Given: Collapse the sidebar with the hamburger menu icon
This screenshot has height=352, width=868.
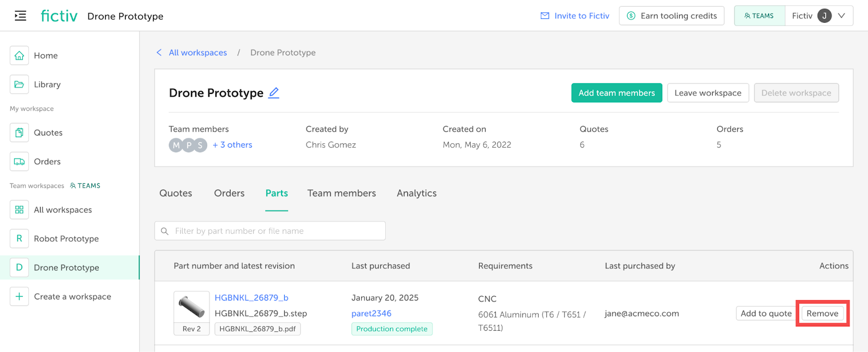Looking at the screenshot, I should (x=20, y=16).
